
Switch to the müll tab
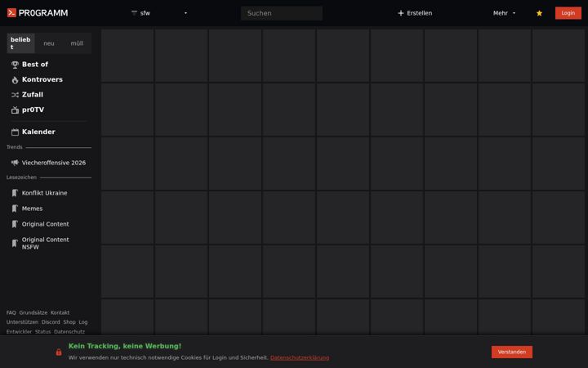coord(77,43)
